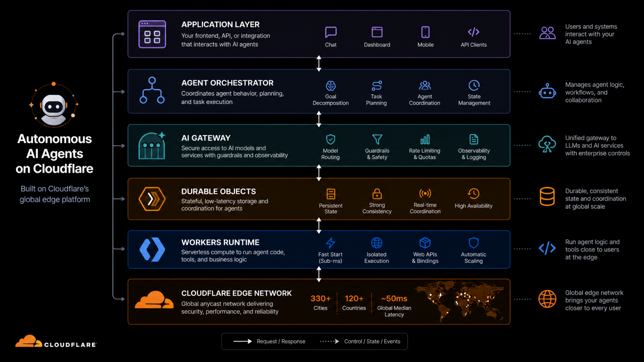Click the APPLICATION LAYER heading
Viewport: 644px width, 362px height.
point(220,25)
